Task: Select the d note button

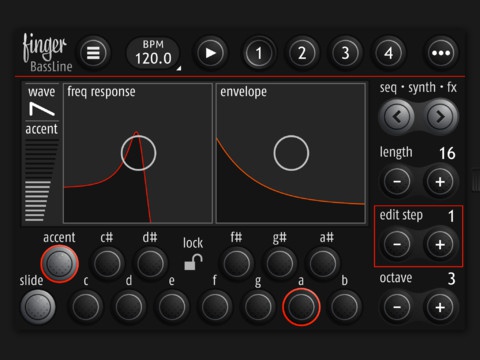Action: (x=129, y=307)
